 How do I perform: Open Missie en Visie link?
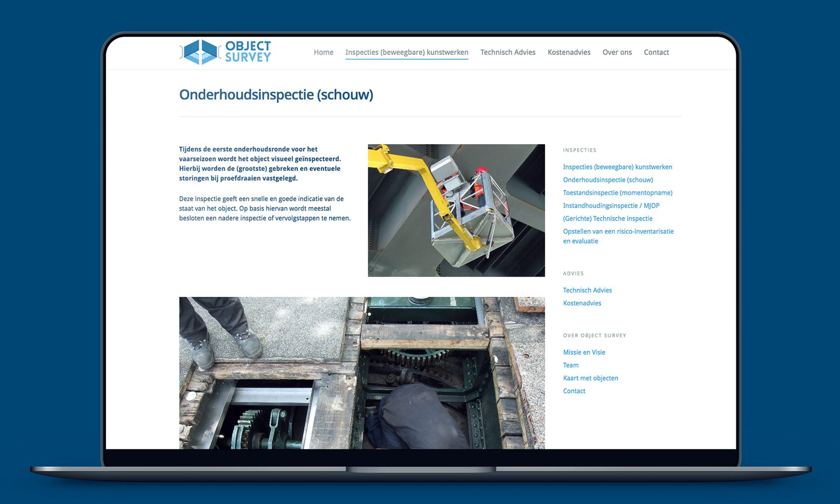point(584,352)
